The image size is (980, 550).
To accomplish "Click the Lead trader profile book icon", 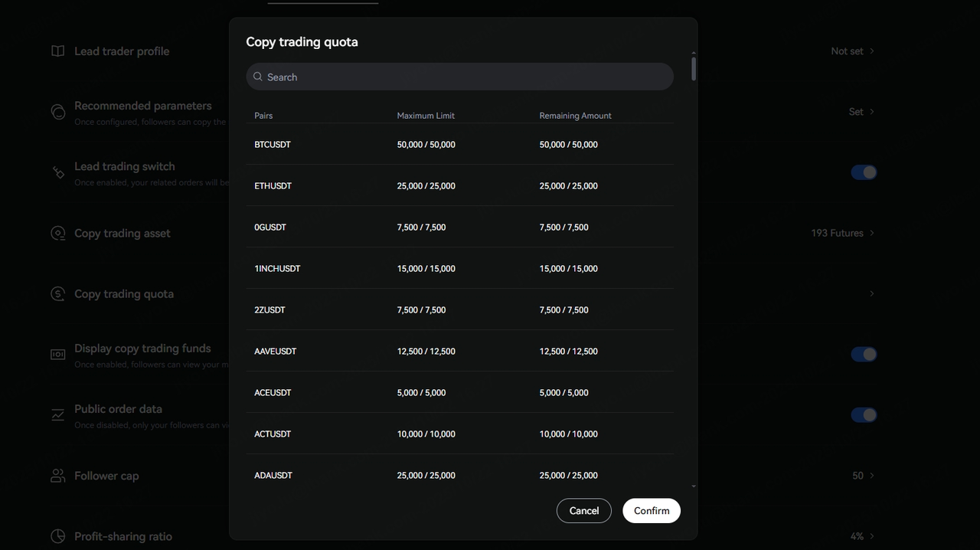I will (x=57, y=51).
